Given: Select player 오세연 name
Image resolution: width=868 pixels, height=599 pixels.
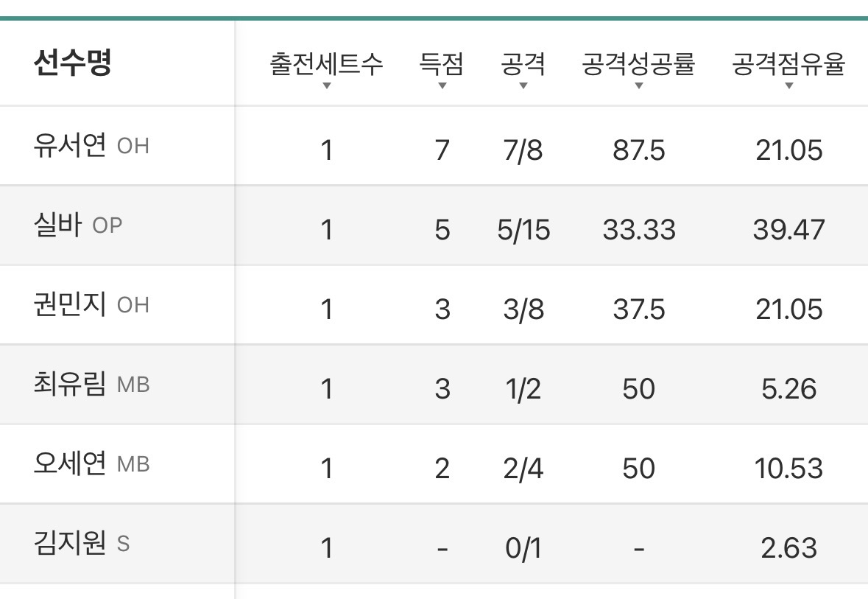Looking at the screenshot, I should tap(70, 463).
